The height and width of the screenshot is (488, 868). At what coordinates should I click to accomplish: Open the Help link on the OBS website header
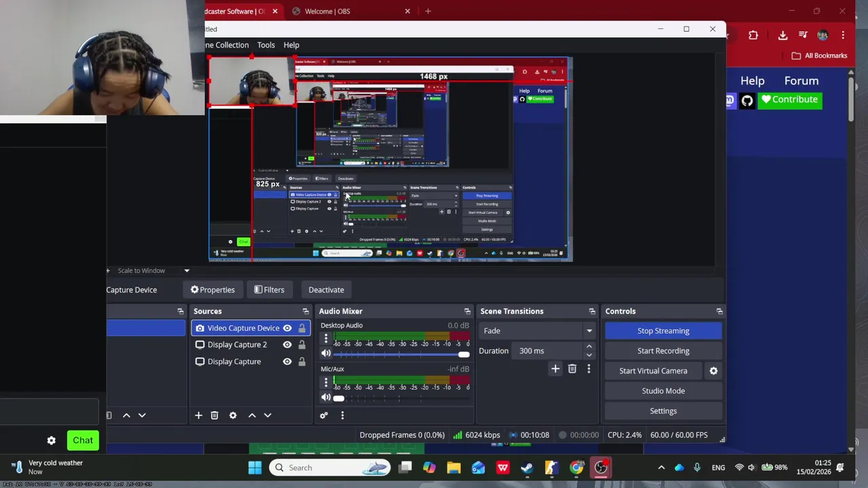752,81
